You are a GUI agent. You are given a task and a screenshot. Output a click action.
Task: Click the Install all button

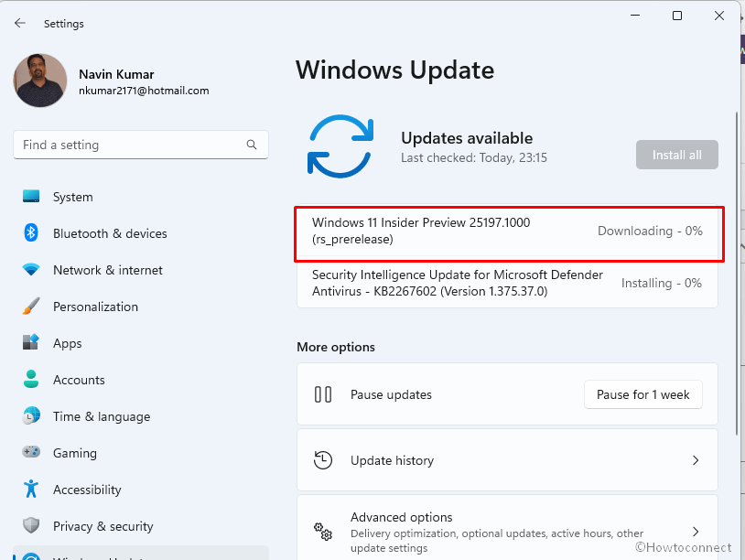click(676, 155)
